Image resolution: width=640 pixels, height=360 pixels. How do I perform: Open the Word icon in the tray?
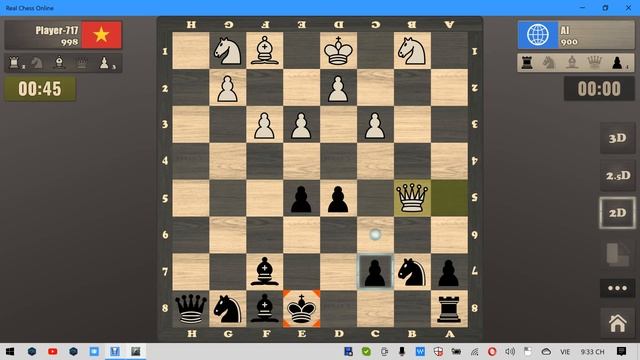420,351
